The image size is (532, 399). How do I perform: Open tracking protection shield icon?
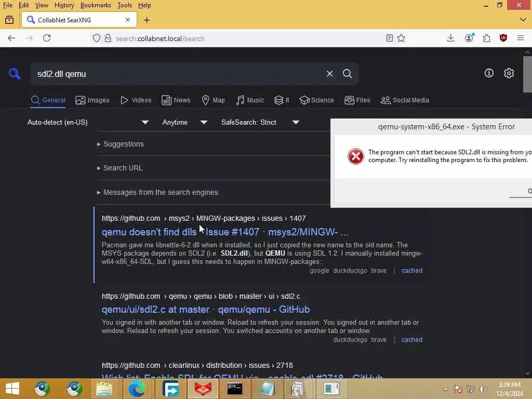[x=97, y=38]
